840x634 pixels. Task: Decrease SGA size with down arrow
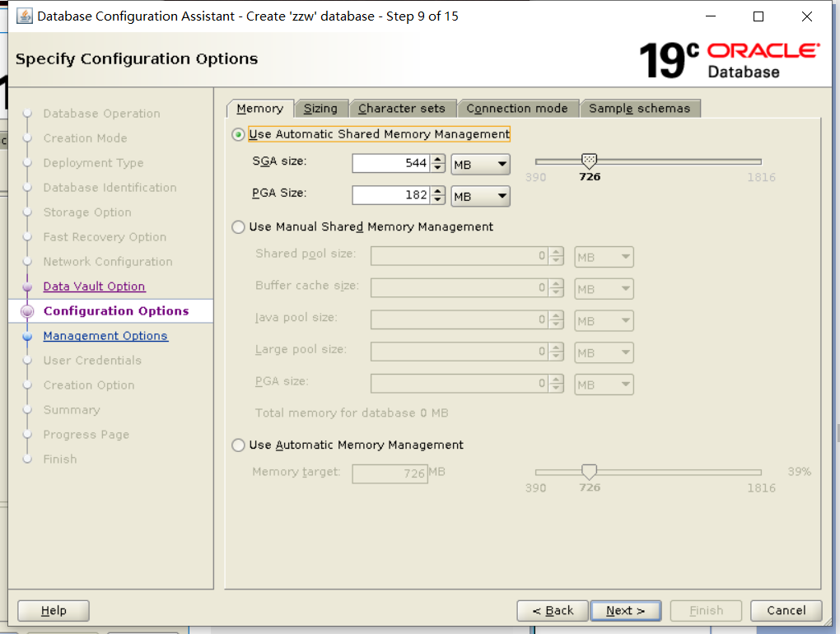click(437, 168)
